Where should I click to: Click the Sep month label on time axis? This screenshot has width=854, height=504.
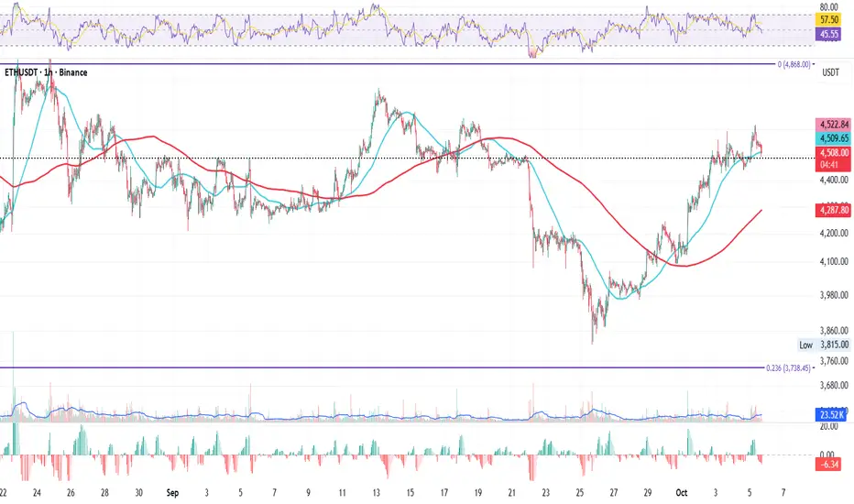pyautogui.click(x=172, y=493)
